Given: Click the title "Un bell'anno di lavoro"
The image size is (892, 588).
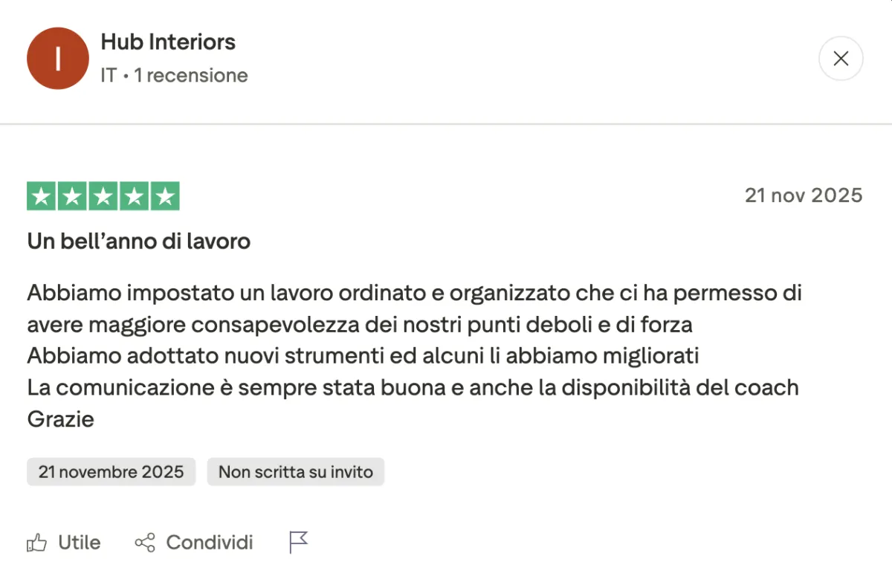Looking at the screenshot, I should click(x=138, y=242).
